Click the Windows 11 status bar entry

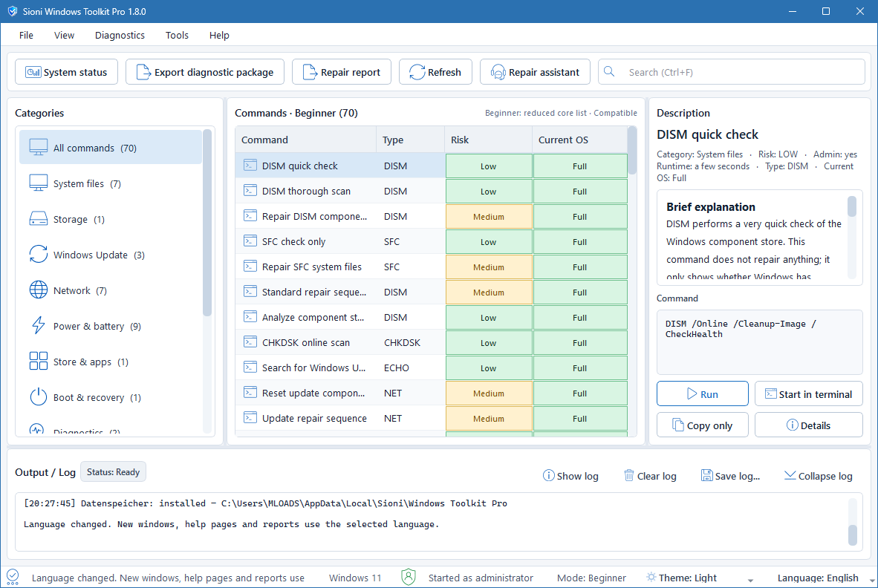355,578
